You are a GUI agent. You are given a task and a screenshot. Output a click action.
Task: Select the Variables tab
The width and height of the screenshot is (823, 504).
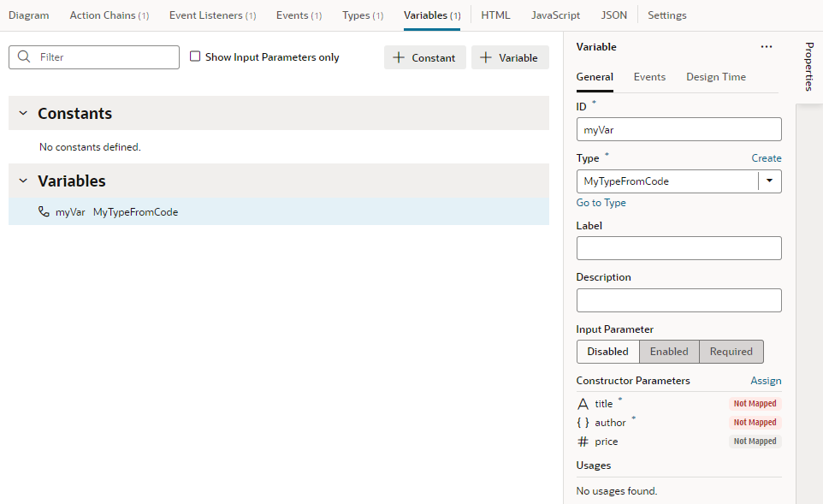click(x=432, y=15)
